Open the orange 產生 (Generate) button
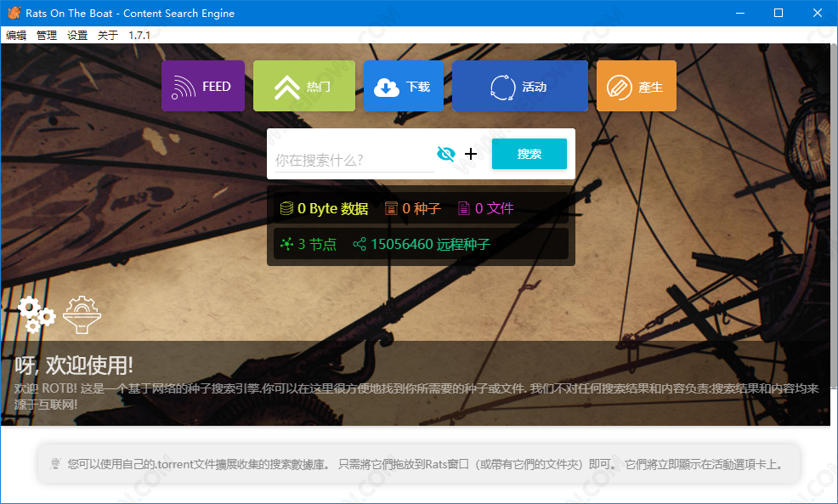The image size is (838, 504). click(637, 86)
